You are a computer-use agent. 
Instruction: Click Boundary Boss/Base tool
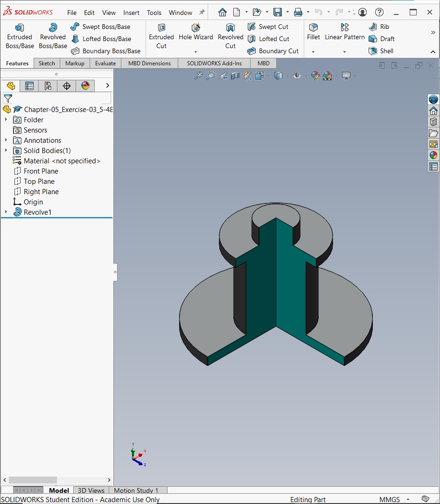[106, 51]
